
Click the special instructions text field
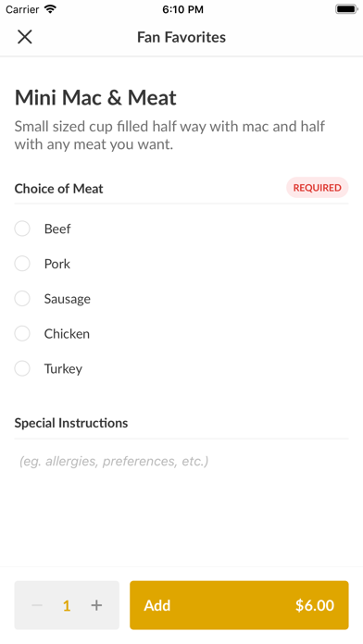181,461
